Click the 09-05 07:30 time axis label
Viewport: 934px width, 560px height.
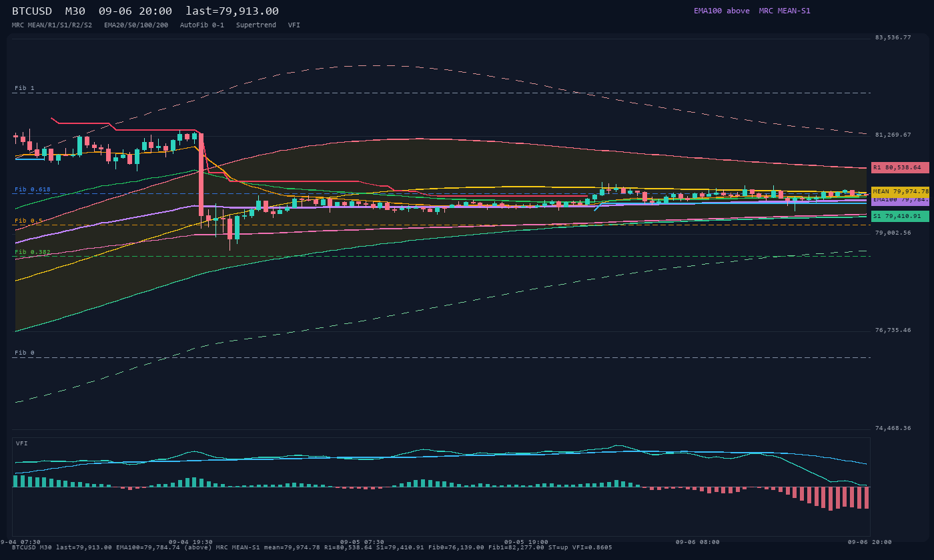point(362,542)
